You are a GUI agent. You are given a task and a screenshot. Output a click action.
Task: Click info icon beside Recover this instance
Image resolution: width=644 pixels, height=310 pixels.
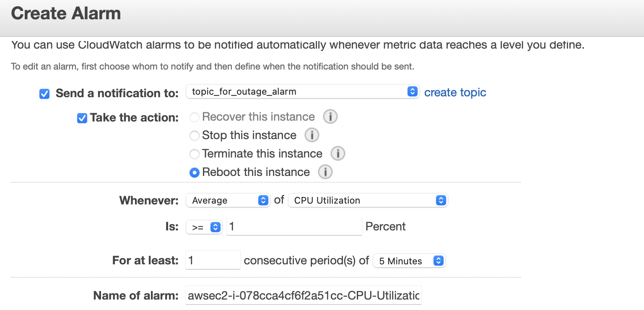[x=330, y=116]
